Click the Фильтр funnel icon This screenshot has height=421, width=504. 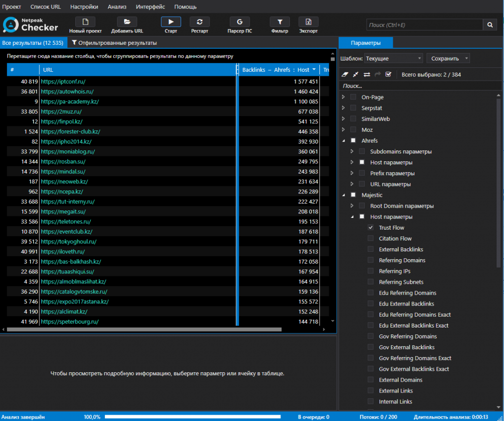(x=280, y=22)
